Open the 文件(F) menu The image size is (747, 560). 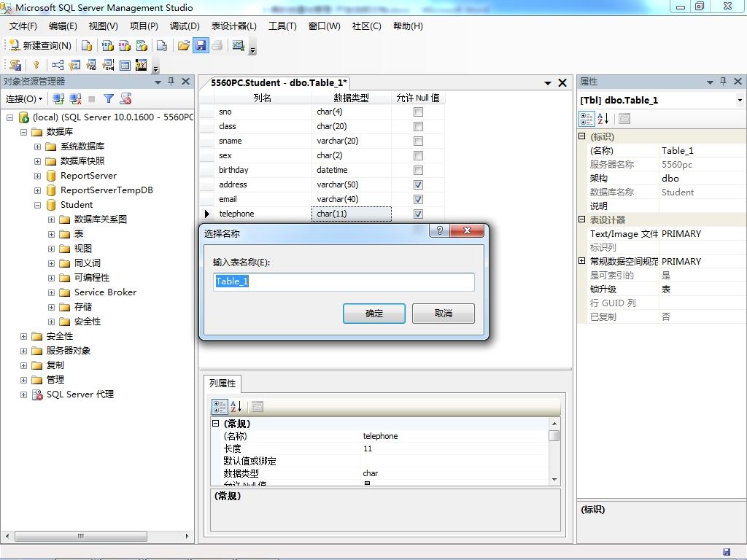coord(23,26)
